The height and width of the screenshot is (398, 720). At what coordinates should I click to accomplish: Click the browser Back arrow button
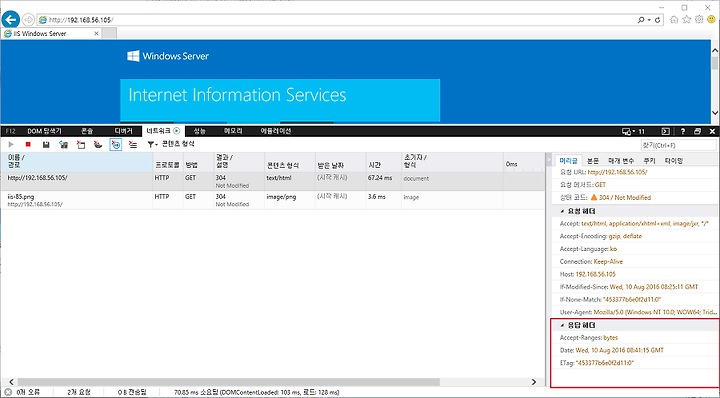[11, 19]
